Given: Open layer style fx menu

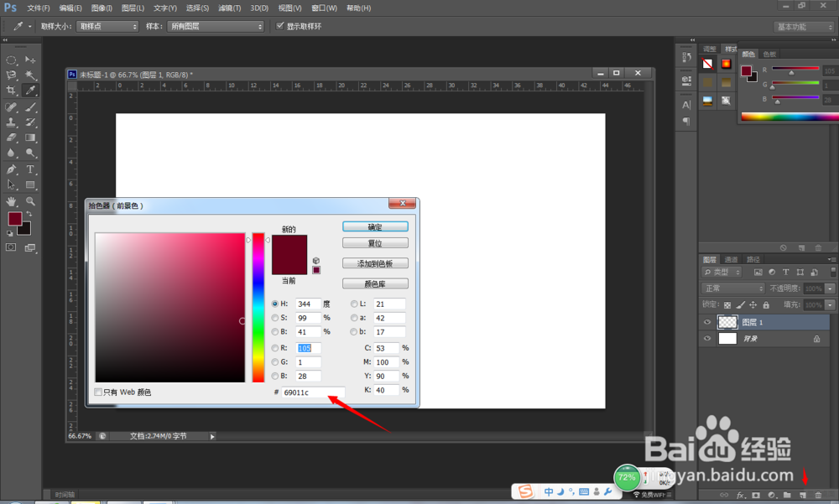Looking at the screenshot, I should 741,496.
